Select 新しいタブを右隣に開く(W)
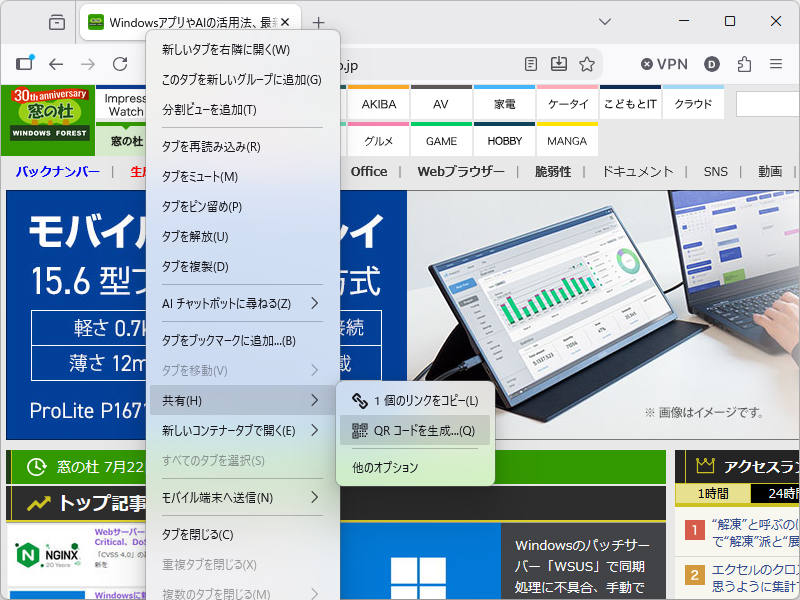This screenshot has height=600, width=800. [243, 49]
